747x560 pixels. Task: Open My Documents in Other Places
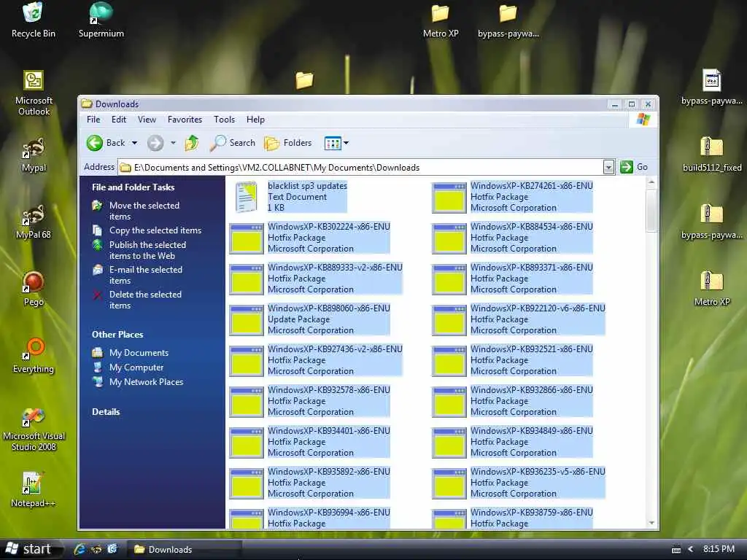139,353
